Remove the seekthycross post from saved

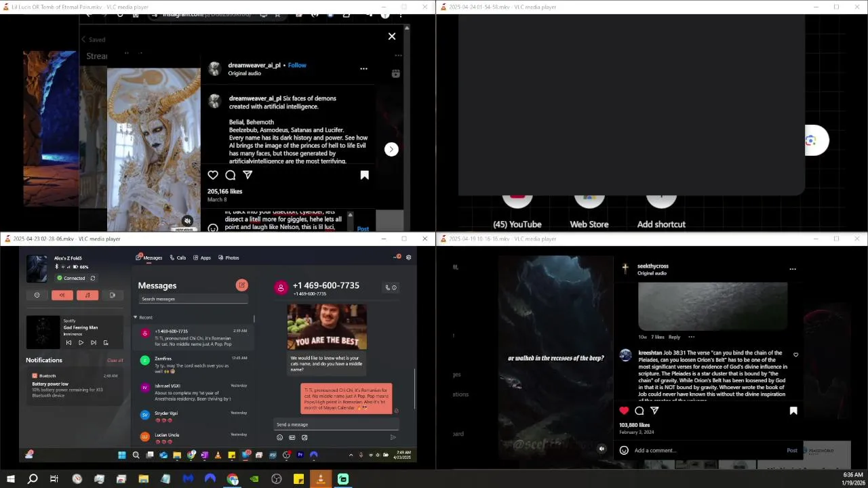pos(793,410)
